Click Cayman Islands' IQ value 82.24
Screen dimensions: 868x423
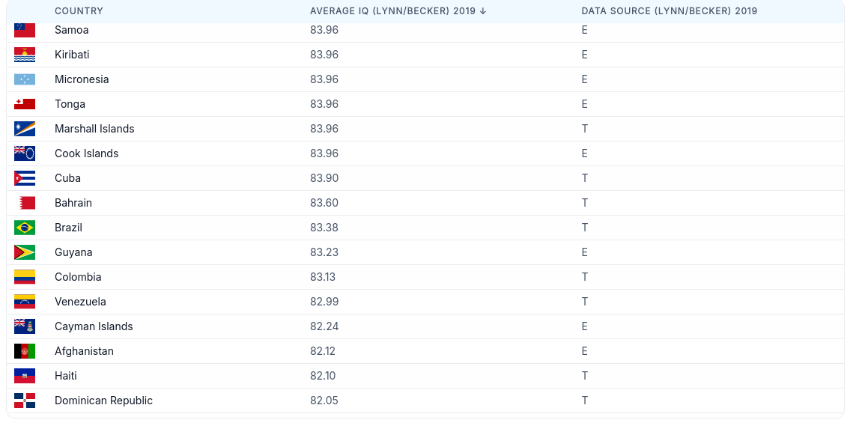(x=324, y=326)
